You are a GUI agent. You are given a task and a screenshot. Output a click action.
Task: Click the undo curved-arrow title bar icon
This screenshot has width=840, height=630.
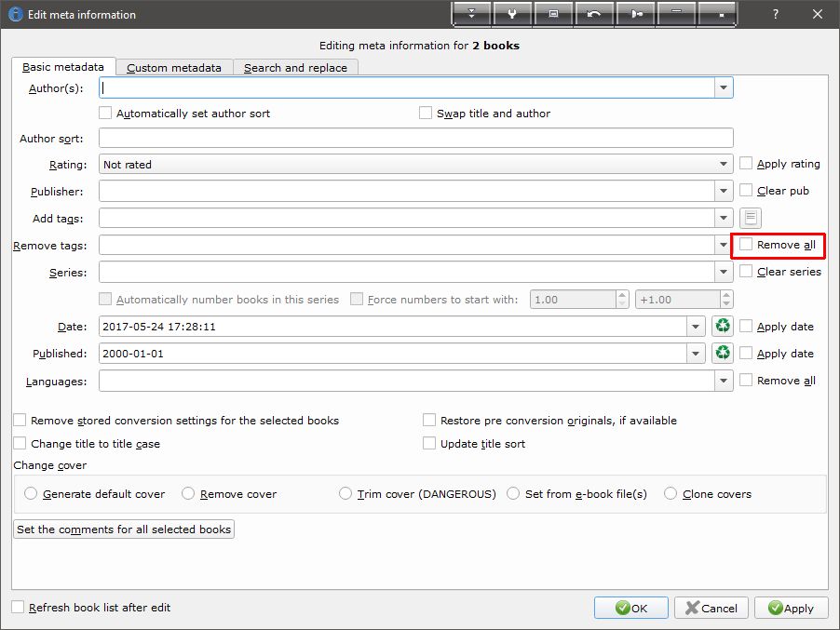(594, 14)
